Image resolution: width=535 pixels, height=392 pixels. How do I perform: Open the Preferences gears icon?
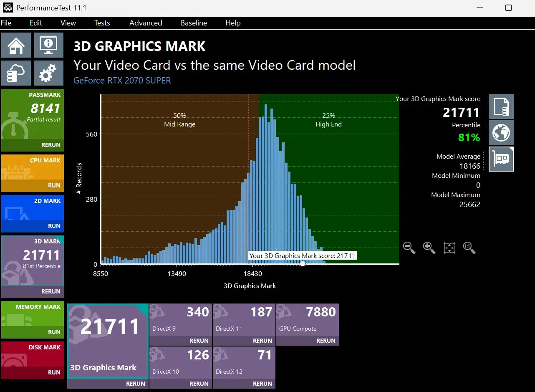pos(48,73)
